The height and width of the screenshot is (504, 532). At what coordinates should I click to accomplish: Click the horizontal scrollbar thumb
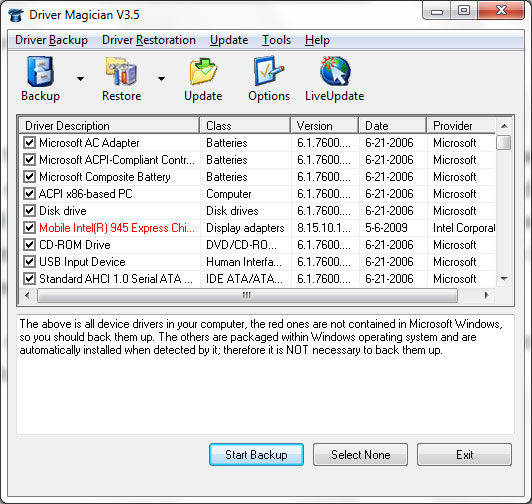(247, 295)
